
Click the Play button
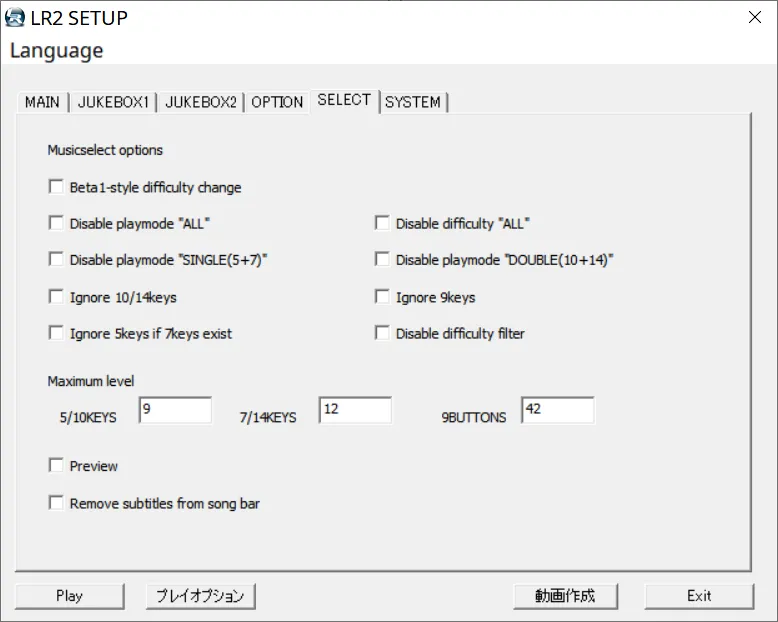[x=69, y=596]
